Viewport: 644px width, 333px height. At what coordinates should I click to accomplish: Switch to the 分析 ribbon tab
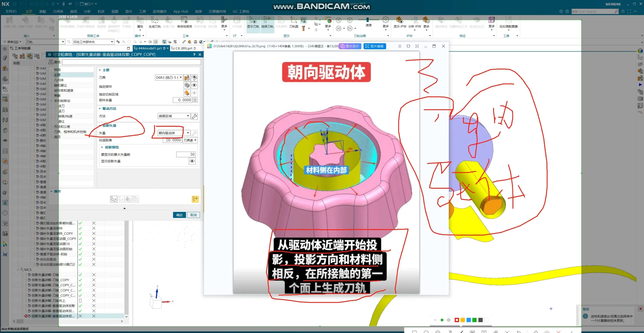(x=87, y=11)
